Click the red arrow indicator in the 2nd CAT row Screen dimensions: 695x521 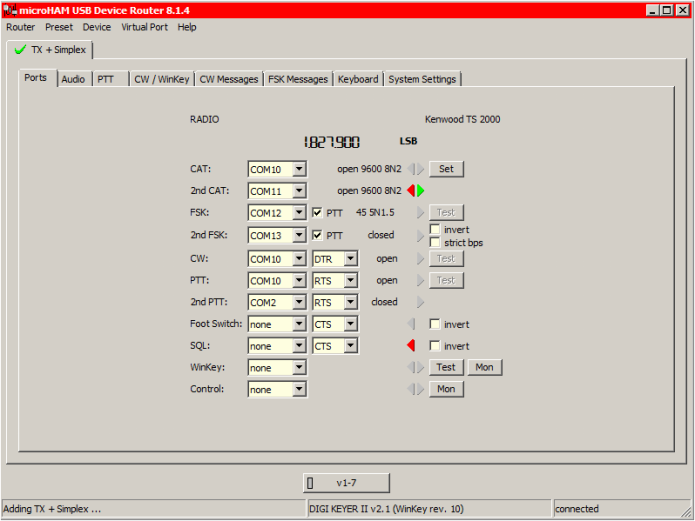(411, 190)
